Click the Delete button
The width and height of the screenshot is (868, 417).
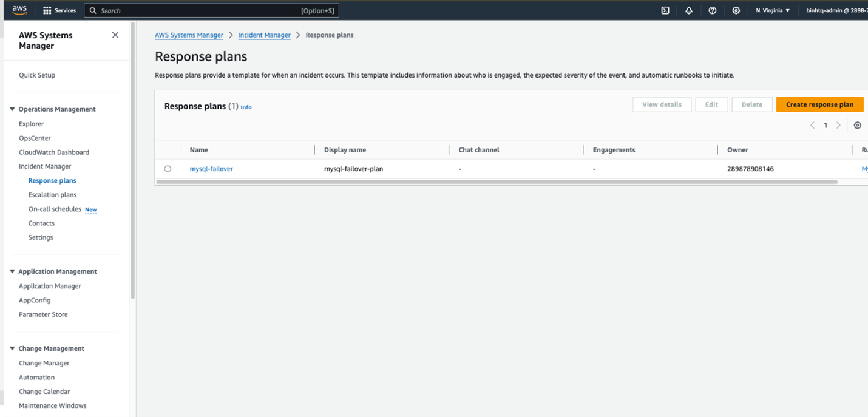pos(751,104)
